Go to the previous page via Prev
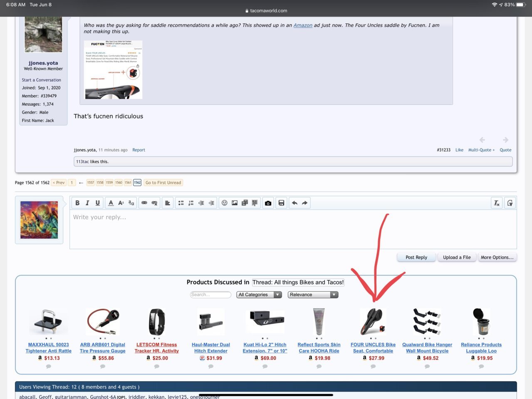This screenshot has height=399, width=532. pos(59,183)
